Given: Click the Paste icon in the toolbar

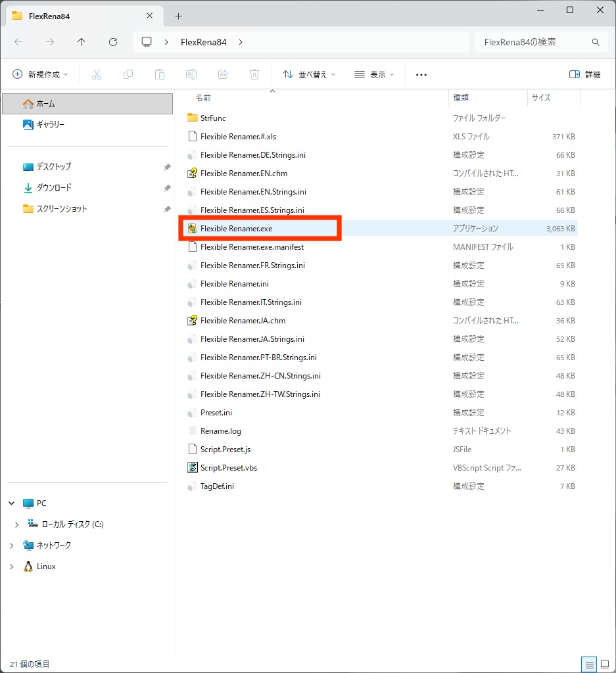Looking at the screenshot, I should pyautogui.click(x=160, y=74).
